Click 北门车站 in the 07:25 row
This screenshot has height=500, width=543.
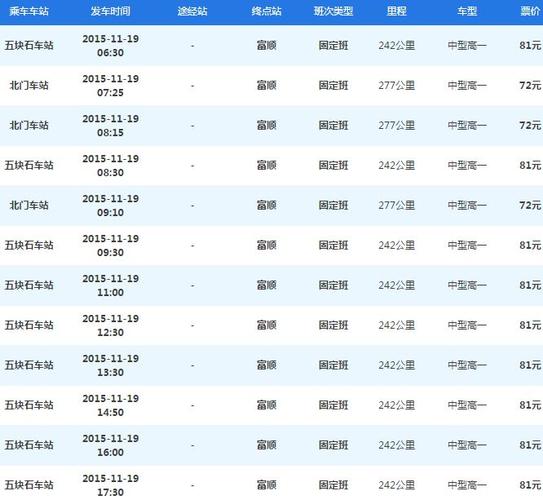(x=29, y=86)
